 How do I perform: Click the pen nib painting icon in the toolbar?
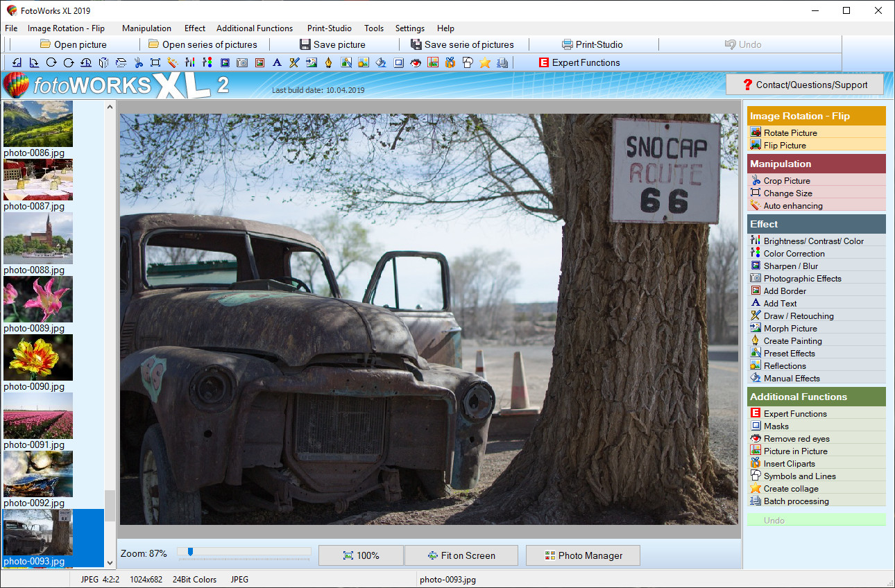pyautogui.click(x=328, y=62)
